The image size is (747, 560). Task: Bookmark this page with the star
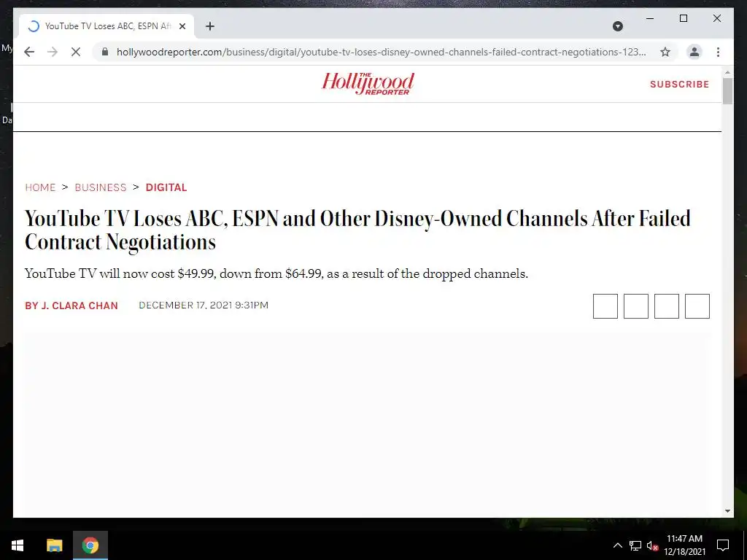click(x=665, y=52)
